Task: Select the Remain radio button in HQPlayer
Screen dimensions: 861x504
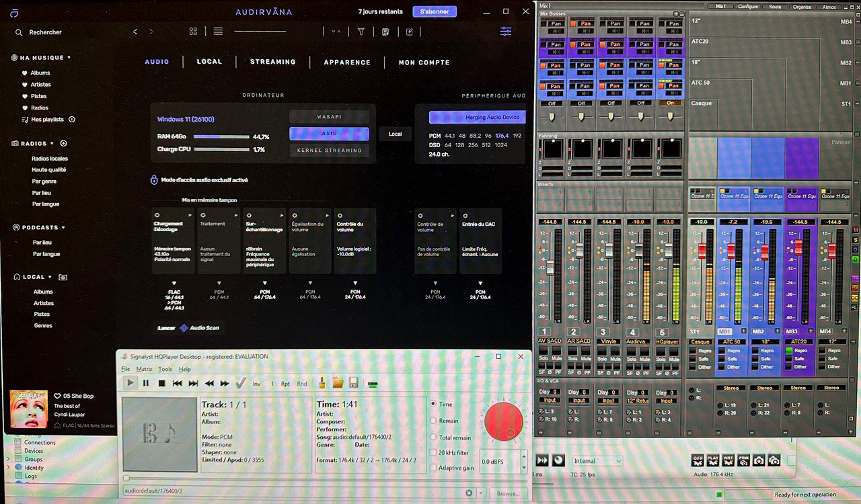Action: coord(433,421)
